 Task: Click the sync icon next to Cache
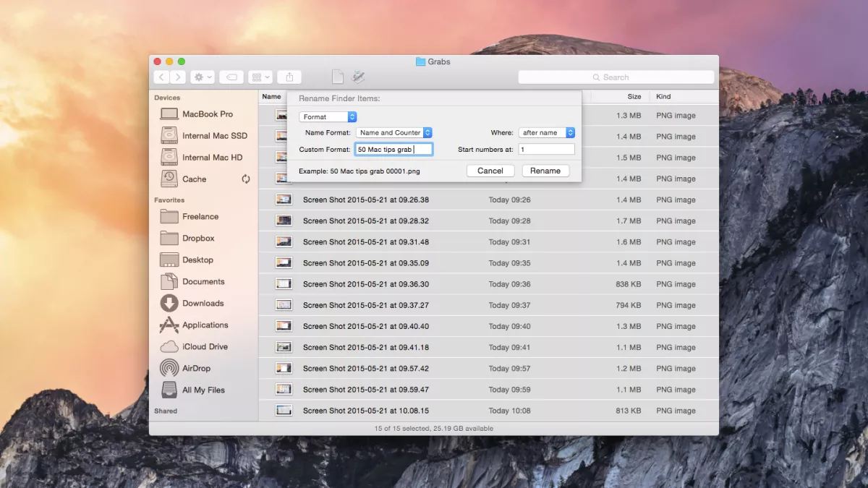pos(246,179)
